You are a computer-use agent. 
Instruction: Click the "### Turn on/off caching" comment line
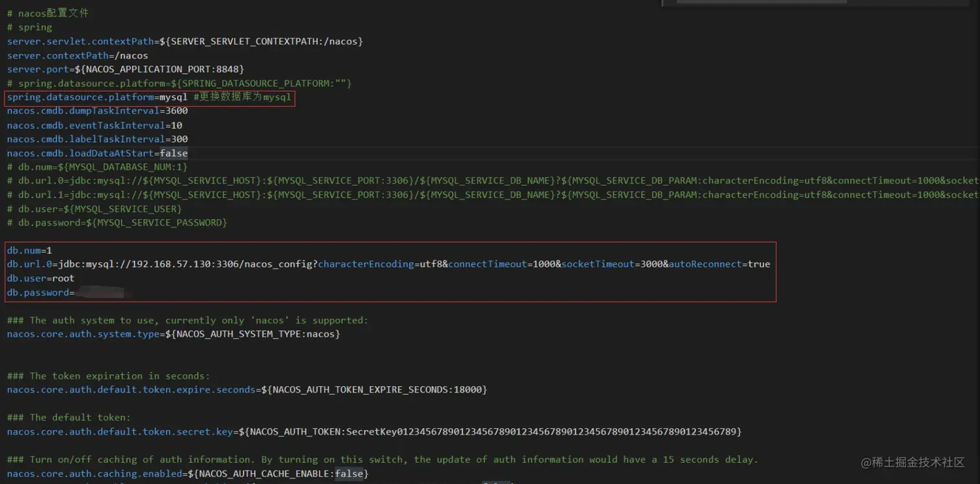[382, 460]
